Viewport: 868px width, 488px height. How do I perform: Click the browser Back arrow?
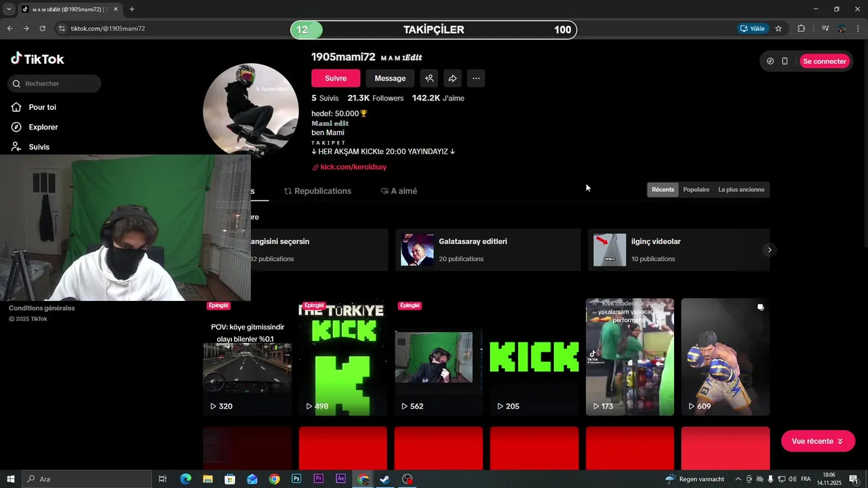9,28
